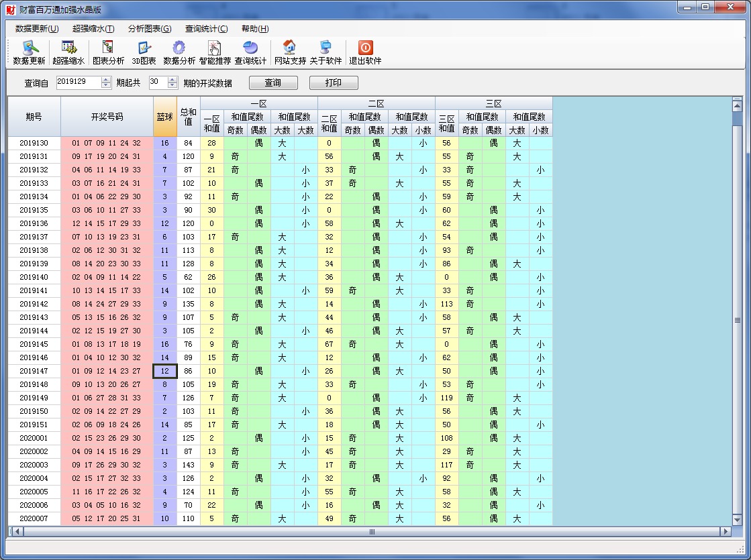751x560 pixels.
Task: Click the 查询 button
Action: point(272,83)
